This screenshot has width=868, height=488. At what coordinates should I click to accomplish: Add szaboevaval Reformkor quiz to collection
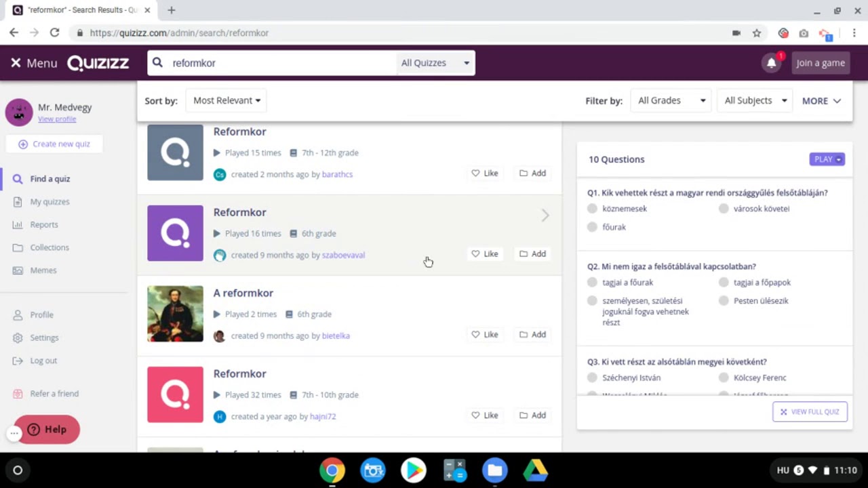point(532,254)
